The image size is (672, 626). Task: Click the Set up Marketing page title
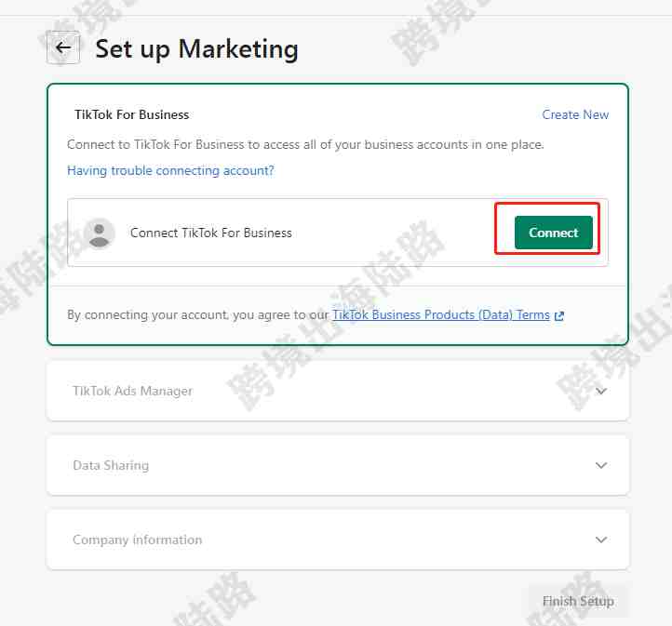(196, 48)
